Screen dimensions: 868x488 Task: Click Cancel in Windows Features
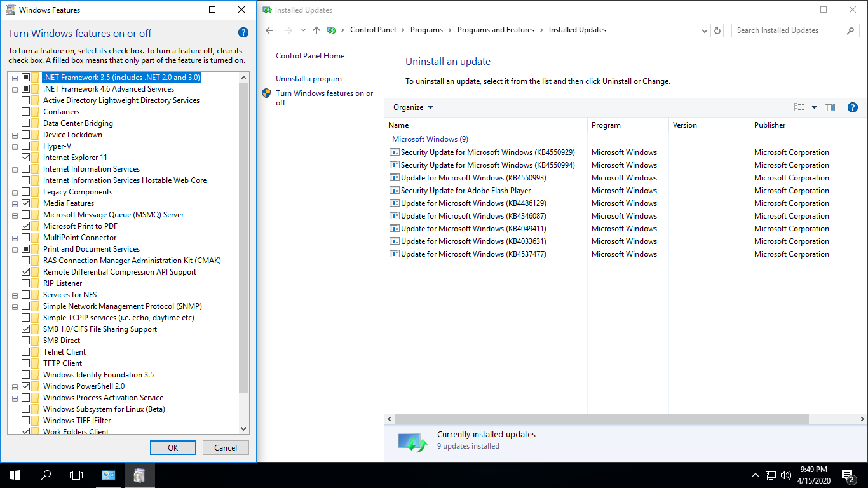click(226, 447)
